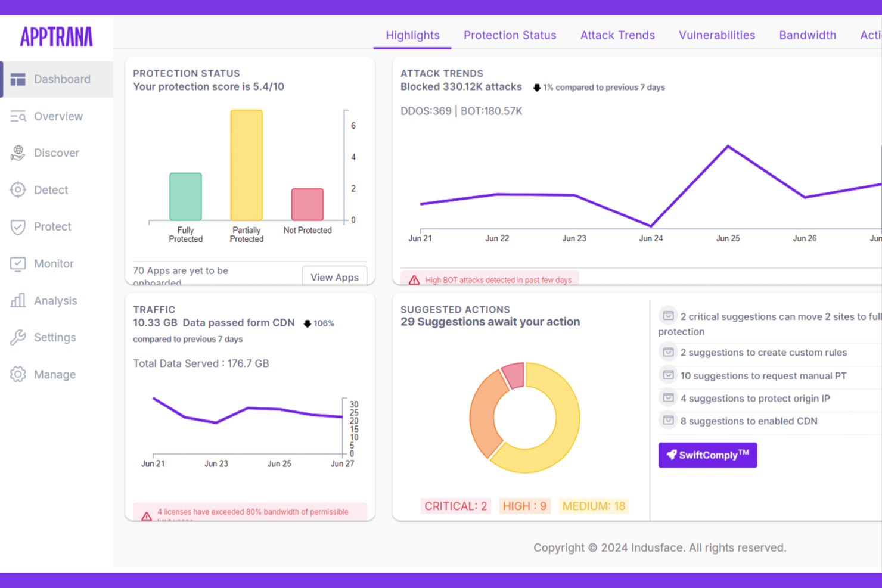Open Settings via the wrench icon
882x588 pixels.
[x=18, y=337]
